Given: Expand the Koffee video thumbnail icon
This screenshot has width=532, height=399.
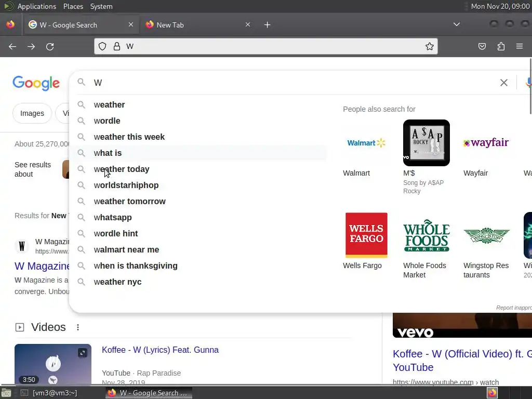Looking at the screenshot, I should coord(83,353).
